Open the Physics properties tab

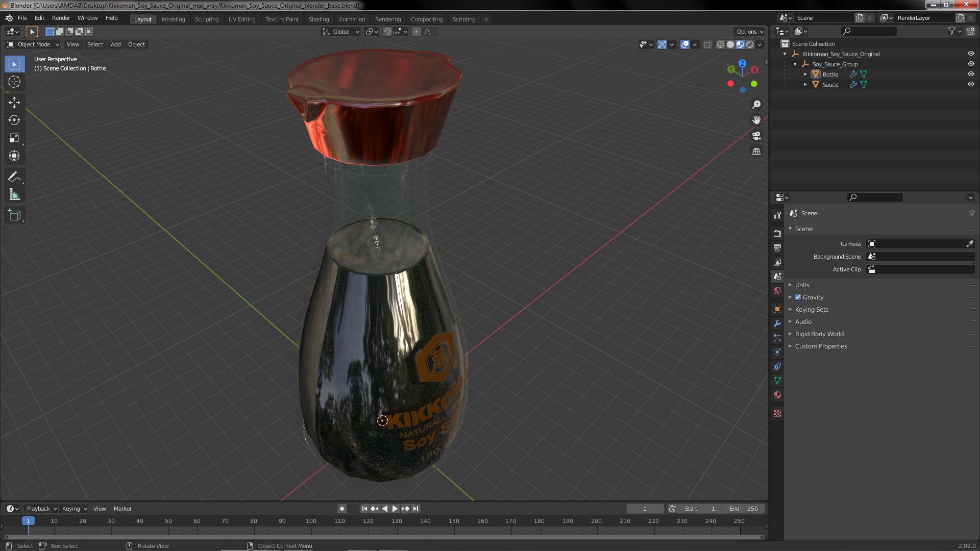(x=777, y=352)
